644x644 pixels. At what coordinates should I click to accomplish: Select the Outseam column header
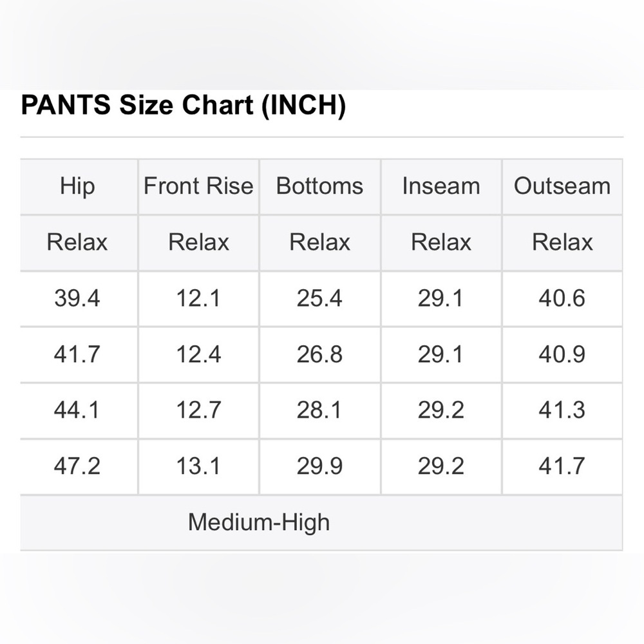click(x=562, y=186)
